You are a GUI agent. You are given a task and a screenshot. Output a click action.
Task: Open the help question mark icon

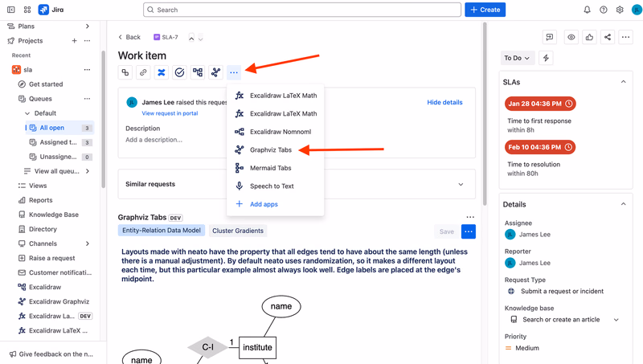604,10
